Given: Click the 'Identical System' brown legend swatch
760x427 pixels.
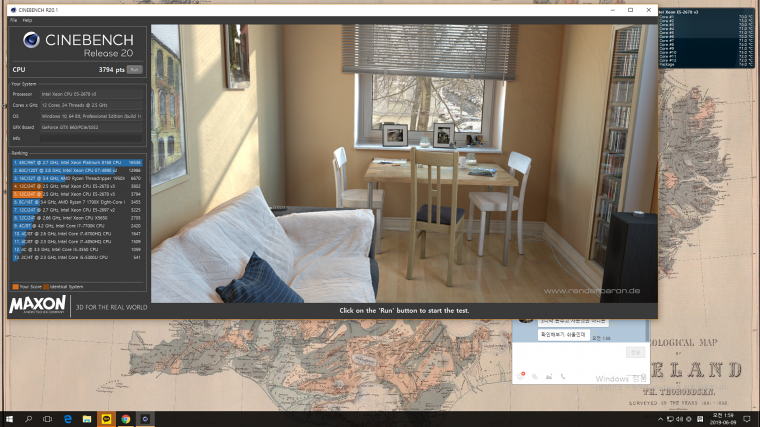Looking at the screenshot, I should pyautogui.click(x=46, y=287).
